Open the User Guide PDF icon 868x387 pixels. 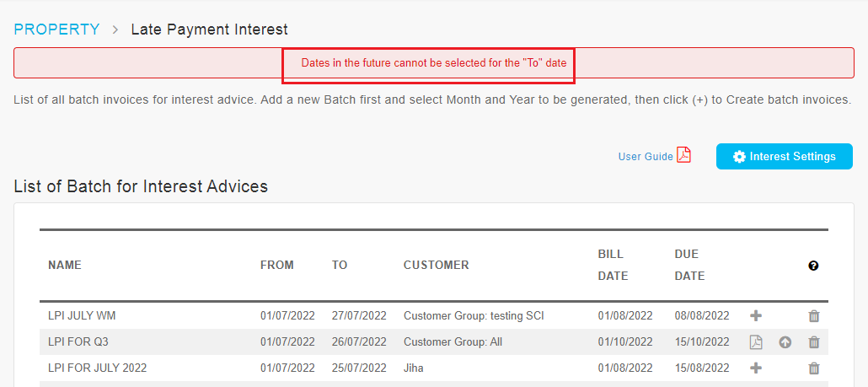click(684, 156)
